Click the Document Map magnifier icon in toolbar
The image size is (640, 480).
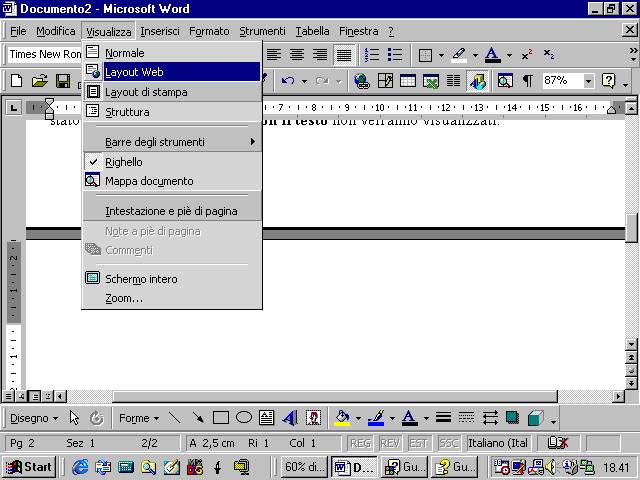[505, 81]
